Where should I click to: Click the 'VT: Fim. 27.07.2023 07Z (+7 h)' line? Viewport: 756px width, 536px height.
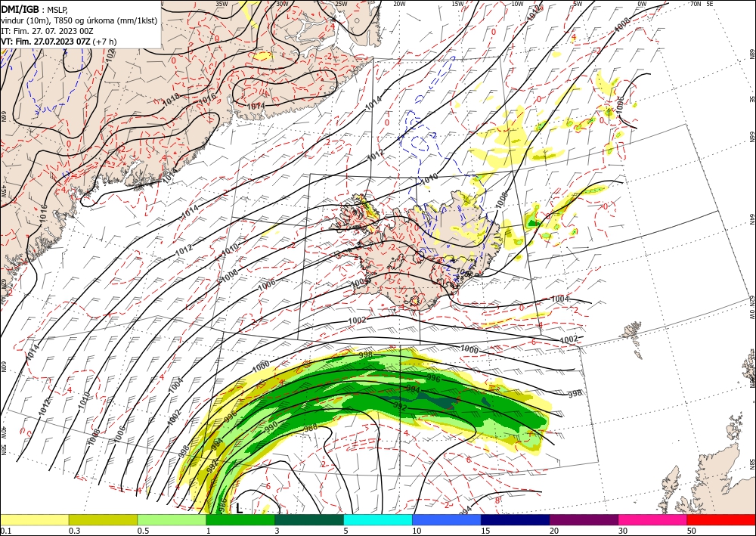pos(58,42)
